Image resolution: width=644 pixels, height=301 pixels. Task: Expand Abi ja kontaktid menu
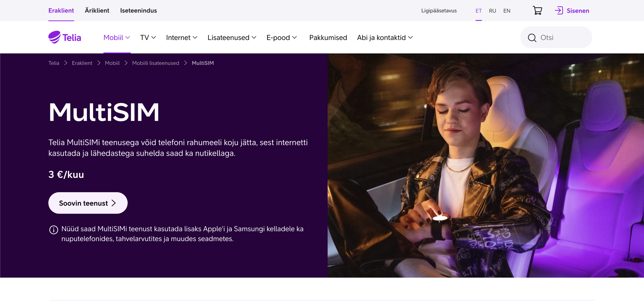click(385, 38)
